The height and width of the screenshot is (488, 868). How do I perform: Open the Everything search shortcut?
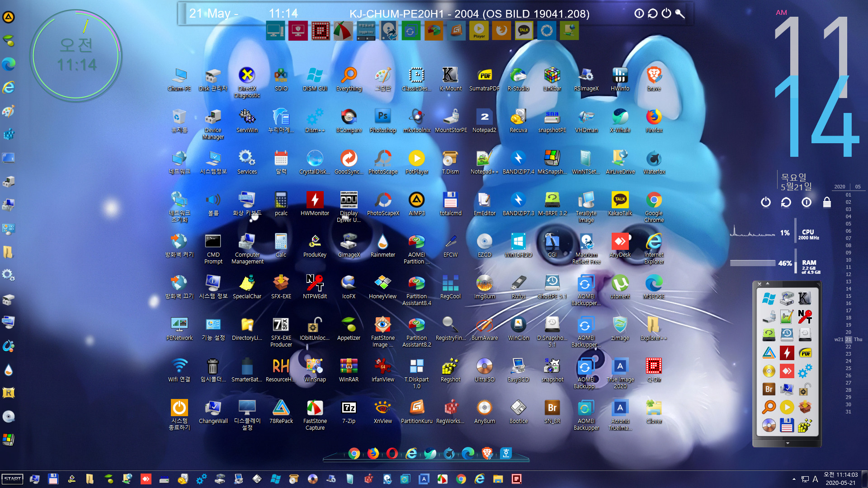pyautogui.click(x=349, y=80)
